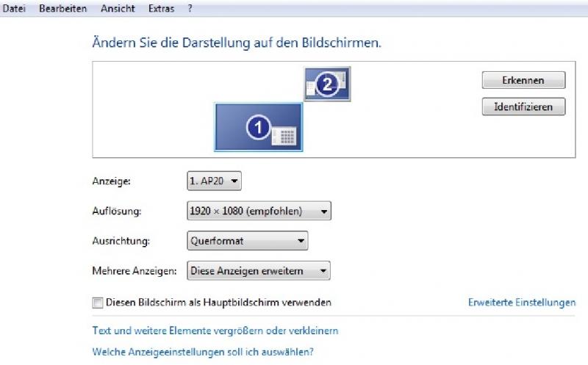The width and height of the screenshot is (588, 365).
Task: Enable 'Diesen Bildschirm als Hauptbildschirm verwenden' checkbox
Action: [x=98, y=303]
